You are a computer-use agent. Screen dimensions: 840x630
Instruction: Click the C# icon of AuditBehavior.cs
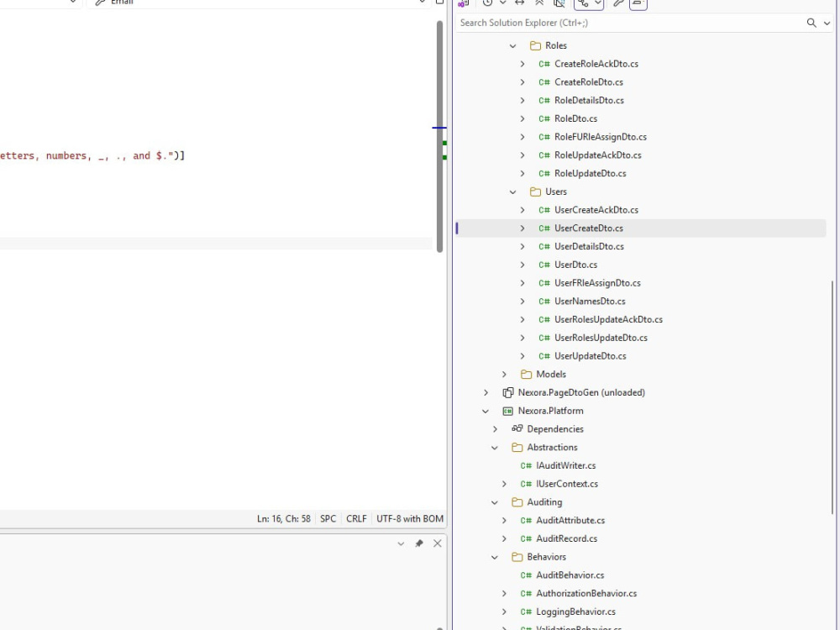[526, 575]
